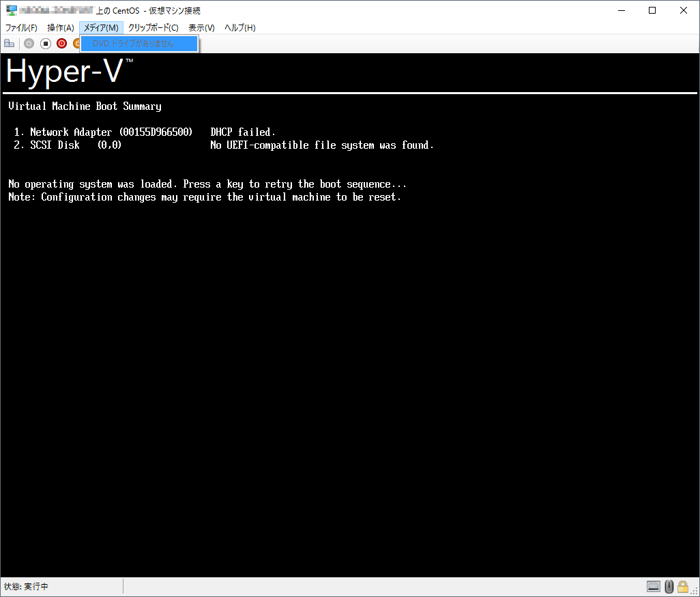
Task: Open the ヘルプ(H) menu
Action: (239, 28)
